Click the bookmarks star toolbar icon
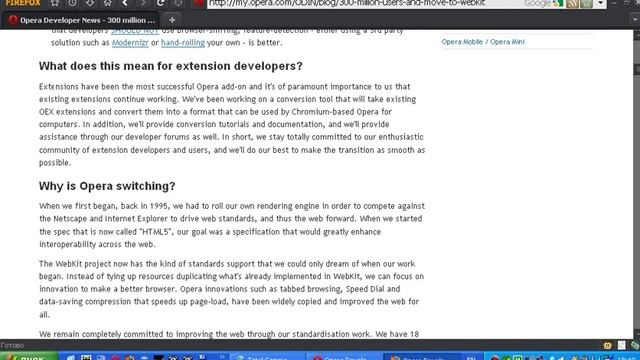 click(x=55, y=3)
